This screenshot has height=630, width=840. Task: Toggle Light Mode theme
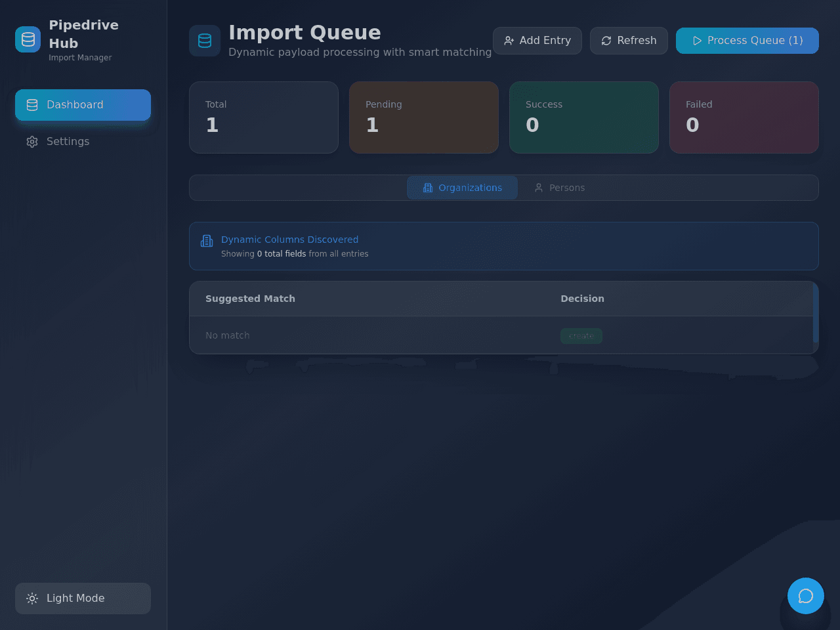point(83,598)
